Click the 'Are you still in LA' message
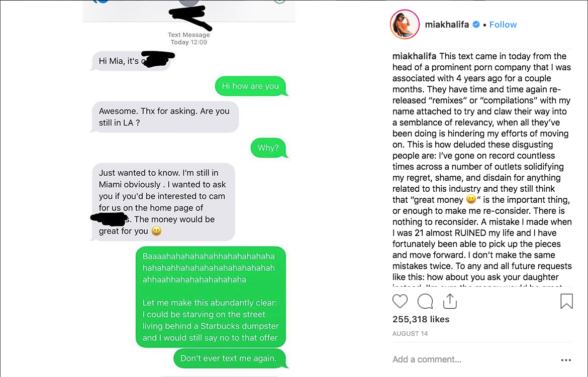 pos(164,117)
